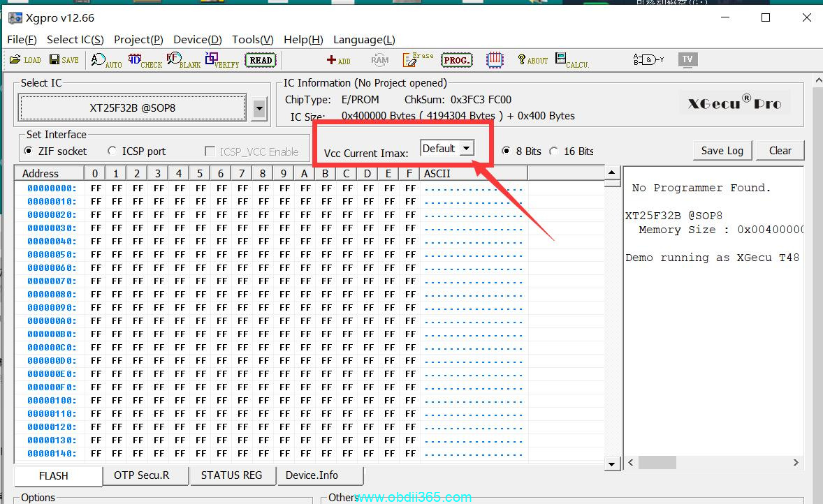This screenshot has width=823, height=504.
Task: Click the RAM test icon
Action: coord(379,60)
